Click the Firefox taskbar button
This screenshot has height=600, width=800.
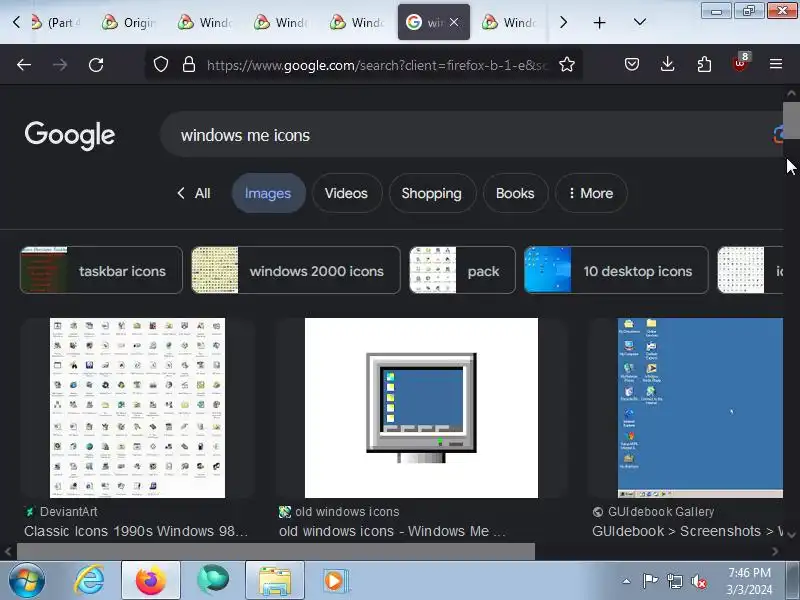click(x=151, y=581)
